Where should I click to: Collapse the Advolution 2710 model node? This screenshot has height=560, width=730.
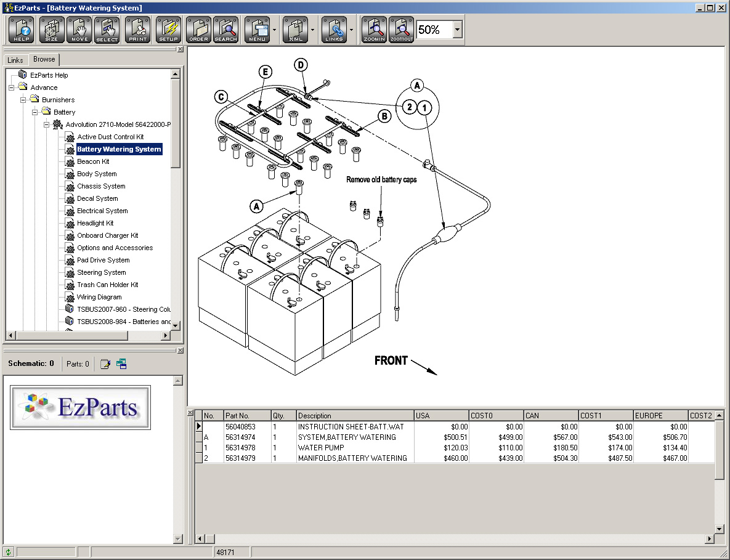click(x=46, y=125)
